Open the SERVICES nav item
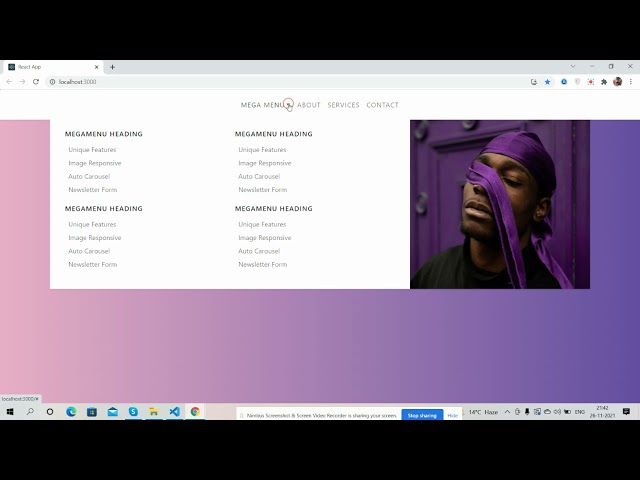Image resolution: width=640 pixels, height=480 pixels. (x=343, y=105)
